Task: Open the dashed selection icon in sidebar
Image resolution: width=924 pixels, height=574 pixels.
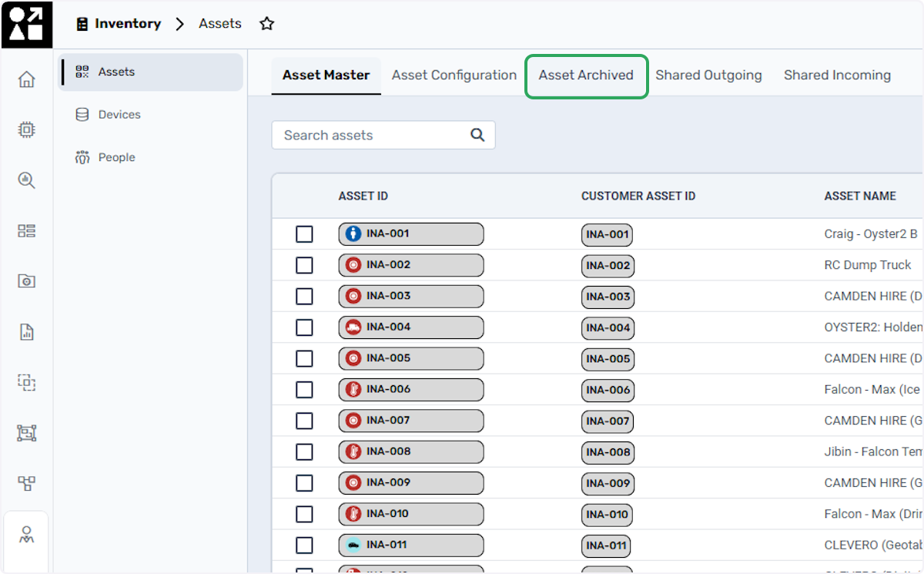Action: coord(27,382)
